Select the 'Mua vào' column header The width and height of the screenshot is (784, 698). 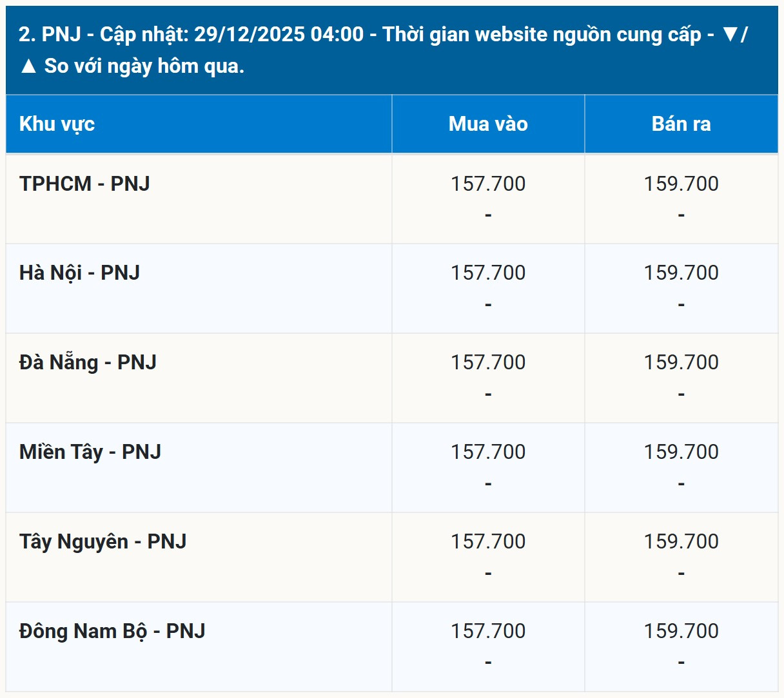(488, 124)
